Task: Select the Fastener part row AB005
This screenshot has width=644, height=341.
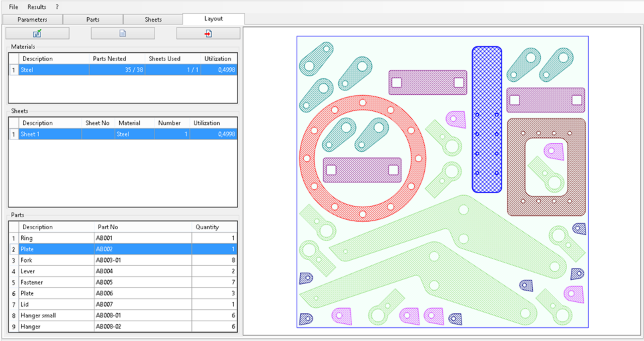Action: [x=123, y=282]
